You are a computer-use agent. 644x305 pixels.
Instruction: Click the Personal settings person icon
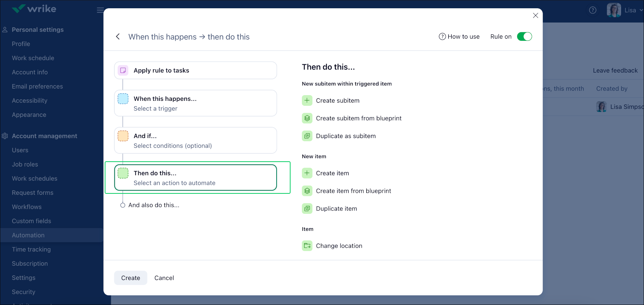pyautogui.click(x=5, y=30)
